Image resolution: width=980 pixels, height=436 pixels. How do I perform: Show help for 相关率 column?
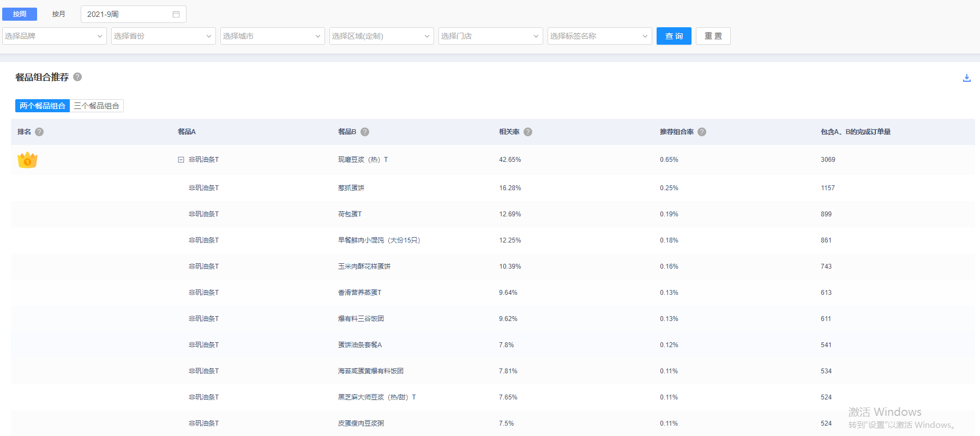528,132
